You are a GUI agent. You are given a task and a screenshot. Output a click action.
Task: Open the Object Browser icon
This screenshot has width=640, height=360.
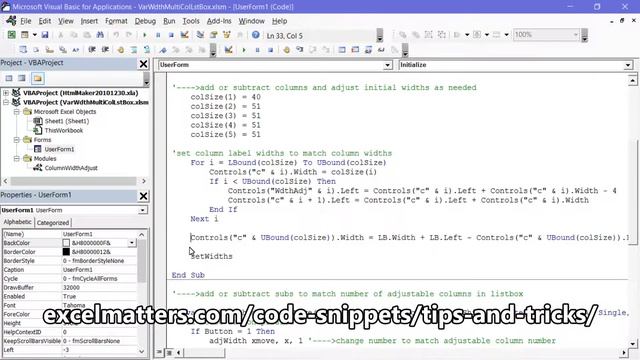tap(227, 35)
